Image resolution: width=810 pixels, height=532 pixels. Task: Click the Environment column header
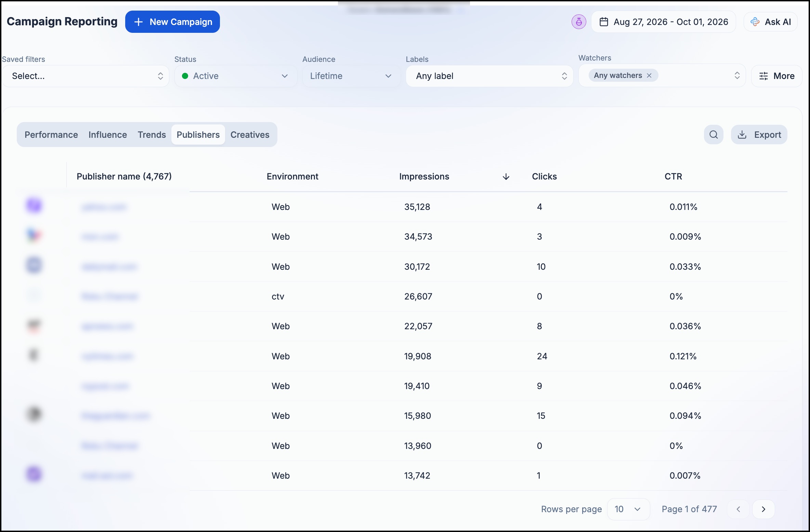pyautogui.click(x=292, y=176)
